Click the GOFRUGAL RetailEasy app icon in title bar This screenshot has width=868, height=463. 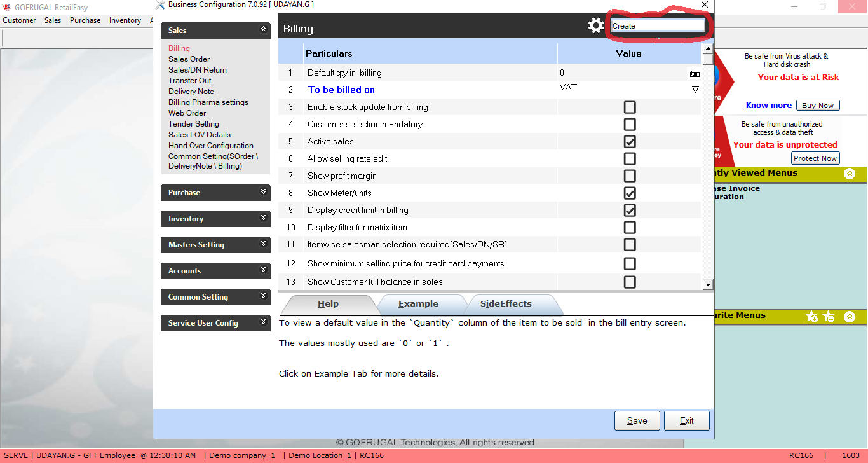[7, 8]
